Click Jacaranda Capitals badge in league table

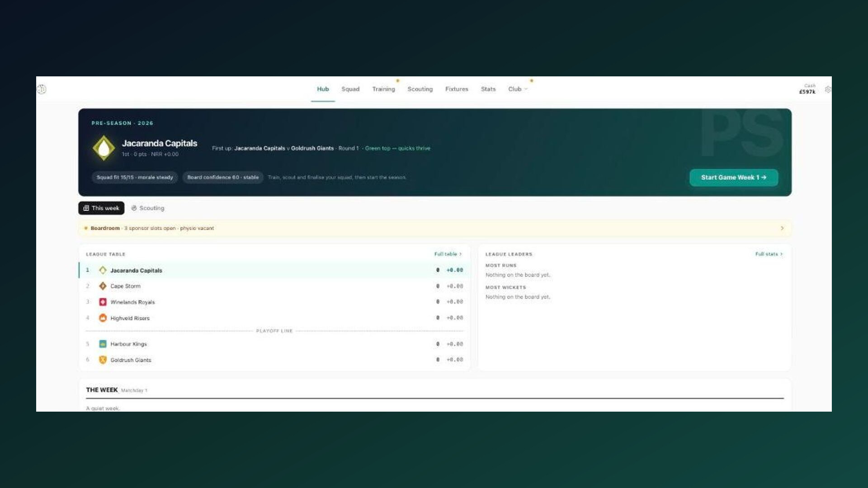pyautogui.click(x=103, y=270)
